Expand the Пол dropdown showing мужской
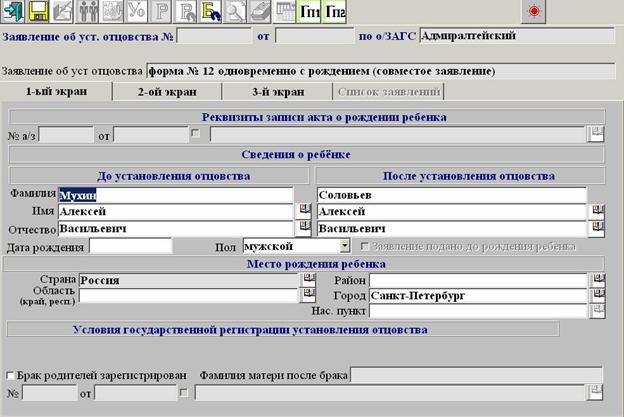The width and height of the screenshot is (624, 417). point(345,246)
